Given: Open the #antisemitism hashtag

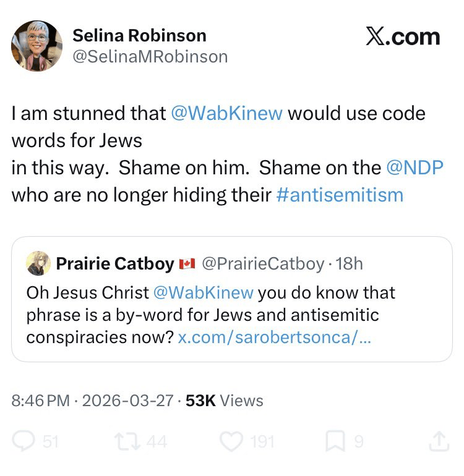Looking at the screenshot, I should [x=340, y=195].
